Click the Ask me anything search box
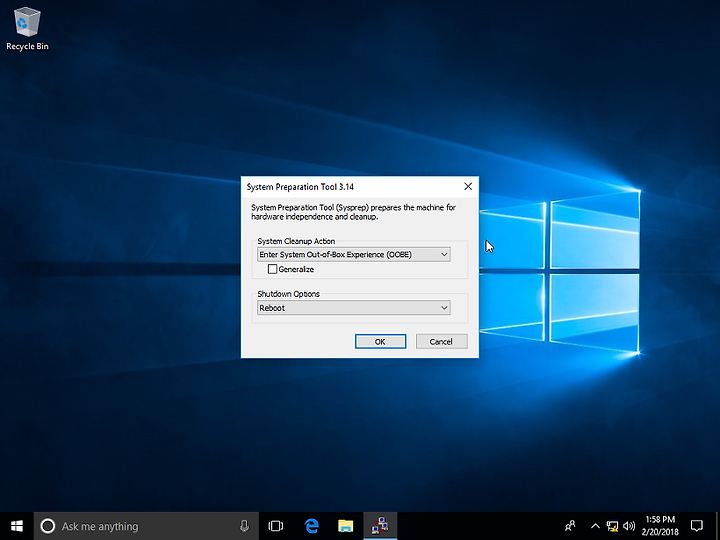Screen dimensions: 720x540 146,526
